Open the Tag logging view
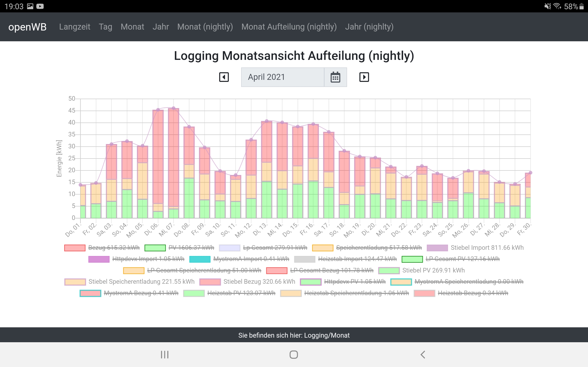Viewport: 588px width, 367px height. tap(105, 27)
